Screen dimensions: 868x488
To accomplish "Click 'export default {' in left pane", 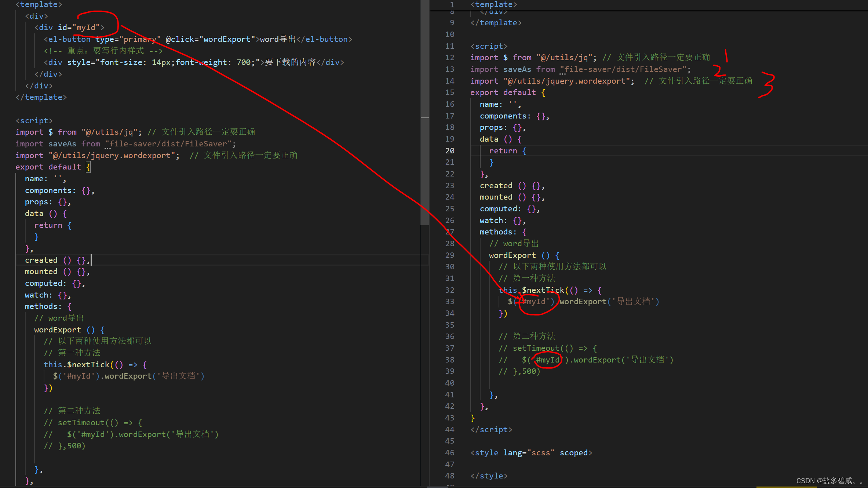I will click(53, 167).
